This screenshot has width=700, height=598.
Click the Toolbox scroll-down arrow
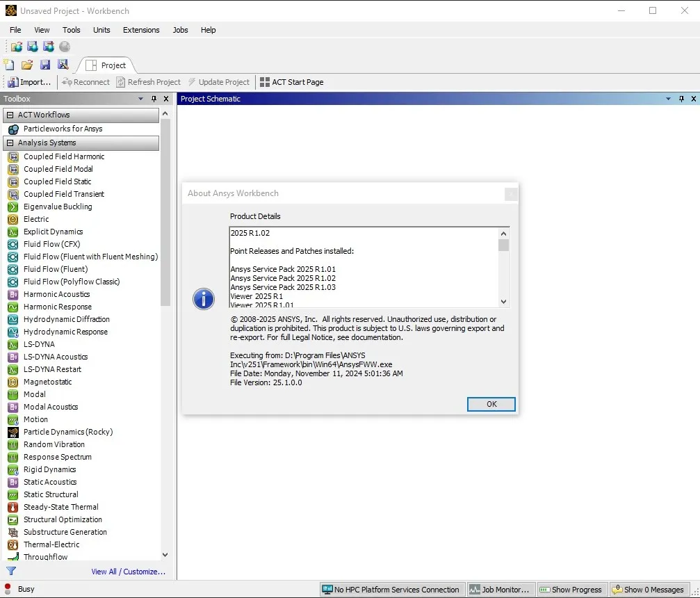(165, 555)
